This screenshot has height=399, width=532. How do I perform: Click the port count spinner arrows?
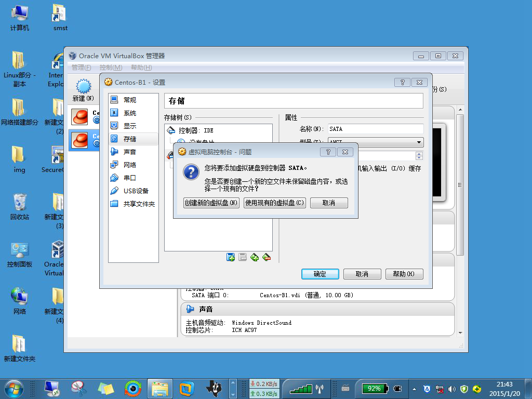(x=419, y=156)
